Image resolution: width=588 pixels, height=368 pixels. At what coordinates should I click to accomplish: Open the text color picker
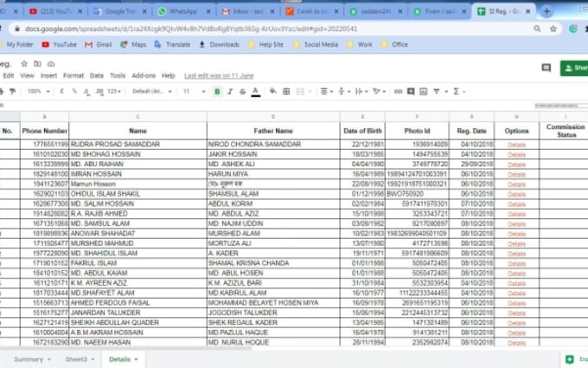coord(256,92)
